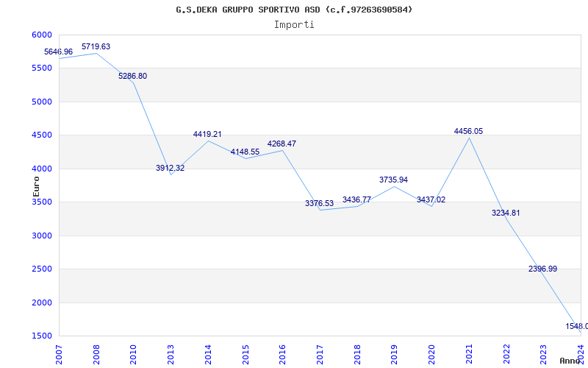Click the 1500 y-axis tick label
Image resolution: width=588 pixels, height=368 pixels.
(42, 336)
